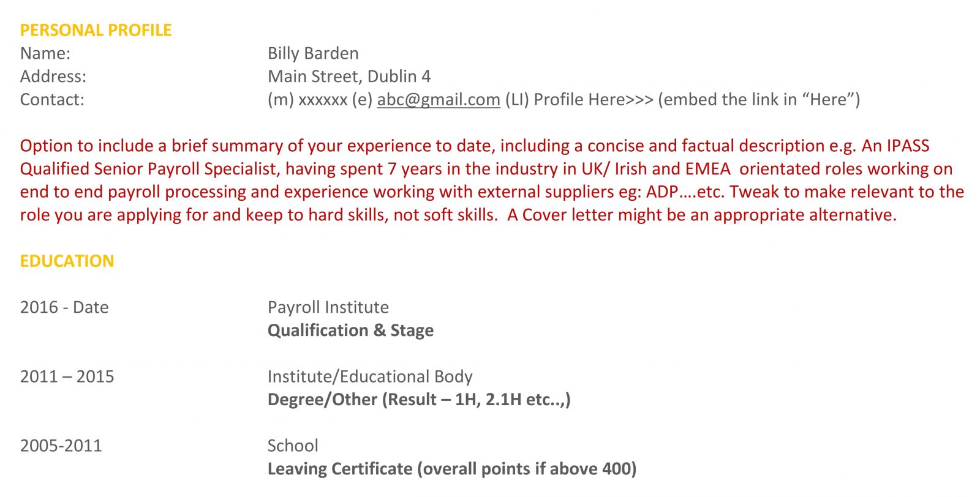
Task: Select the name Billy Barden
Action: [313, 54]
